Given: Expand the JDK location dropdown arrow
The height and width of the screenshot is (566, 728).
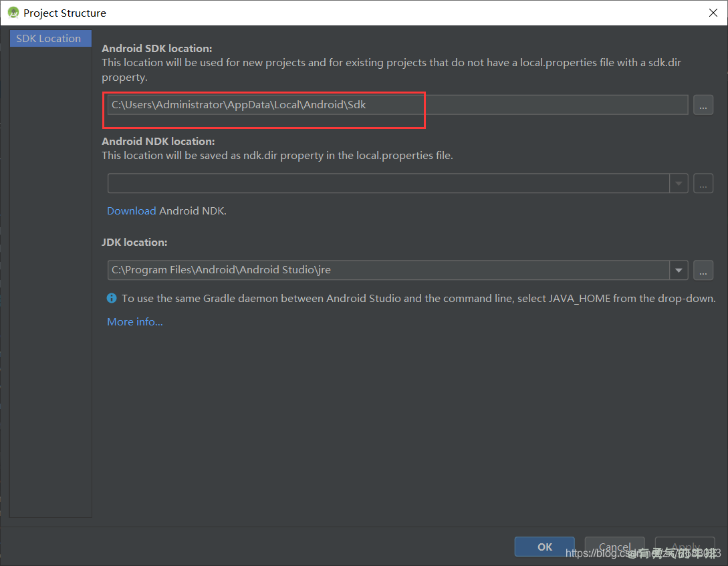Looking at the screenshot, I should pos(679,270).
